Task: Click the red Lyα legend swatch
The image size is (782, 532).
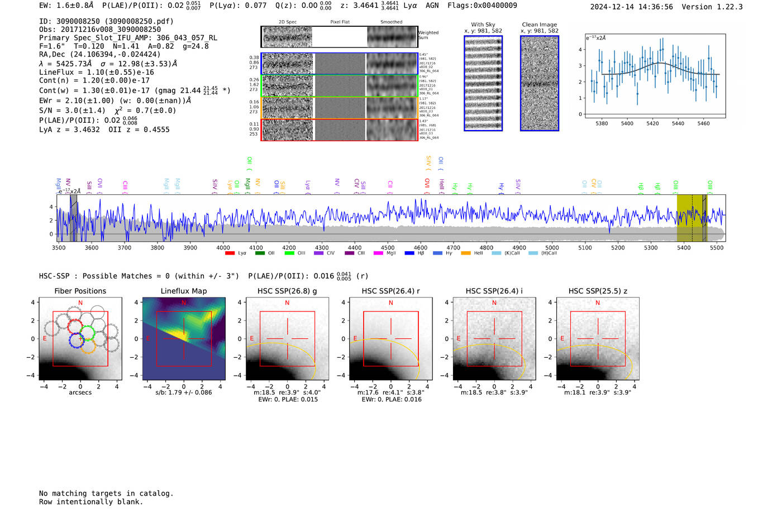Action: pyautogui.click(x=230, y=253)
